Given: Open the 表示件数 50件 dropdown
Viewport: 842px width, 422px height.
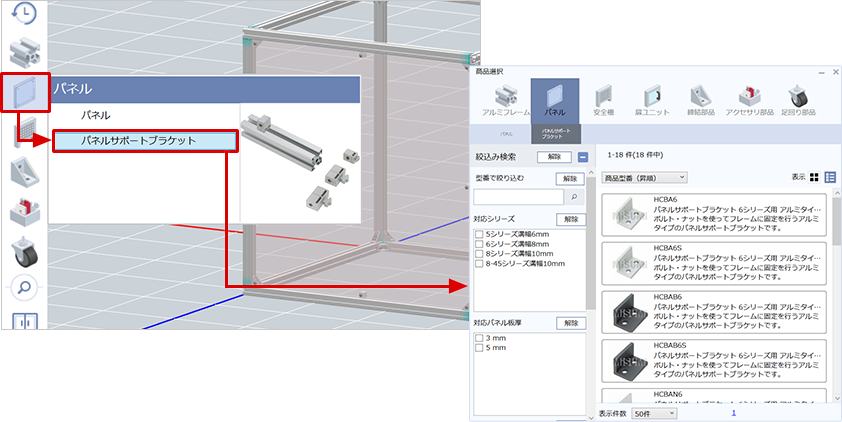Looking at the screenshot, I should 654,413.
